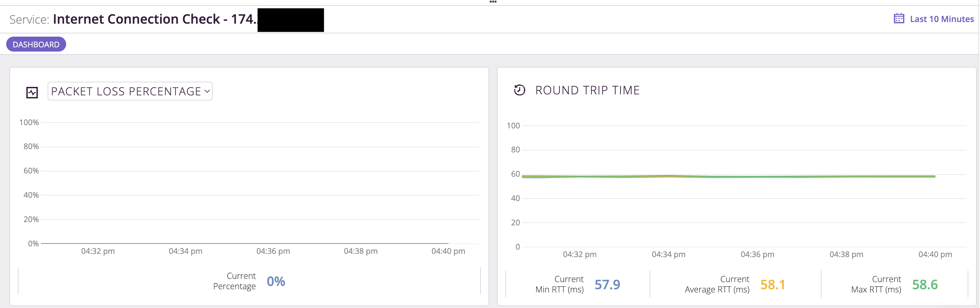Click the blacked-out IP address box in title
980x308 pixels.
tap(291, 20)
